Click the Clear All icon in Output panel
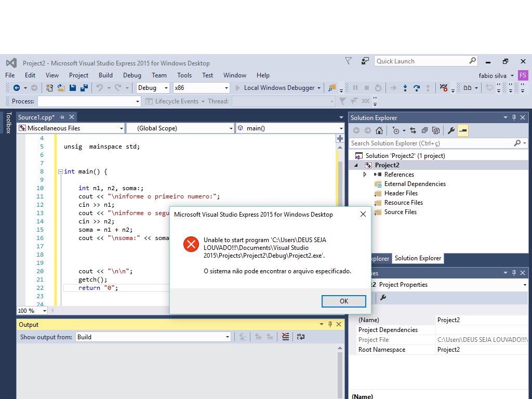The width and height of the screenshot is (532, 399). pos(286,337)
